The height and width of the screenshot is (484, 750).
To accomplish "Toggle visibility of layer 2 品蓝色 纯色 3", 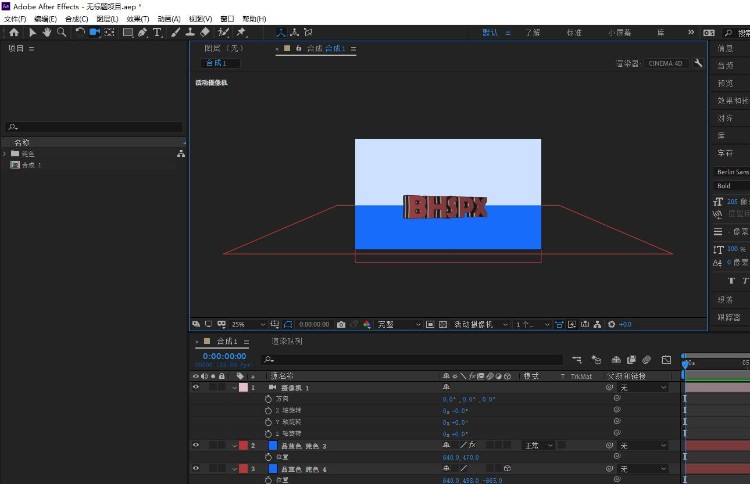I will coord(195,445).
